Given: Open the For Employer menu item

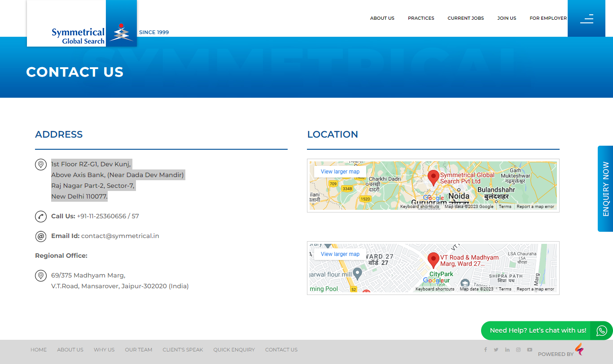Looking at the screenshot, I should pyautogui.click(x=548, y=18).
